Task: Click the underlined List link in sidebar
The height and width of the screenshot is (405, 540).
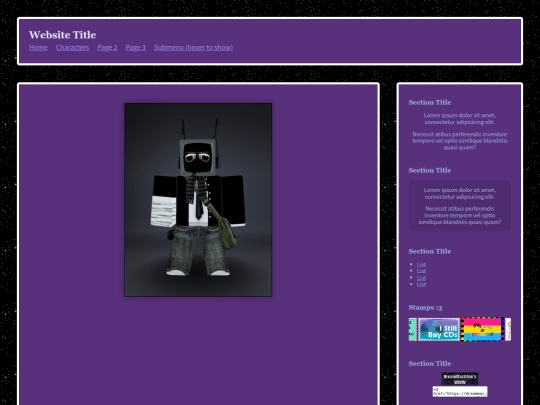Action: tap(421, 278)
